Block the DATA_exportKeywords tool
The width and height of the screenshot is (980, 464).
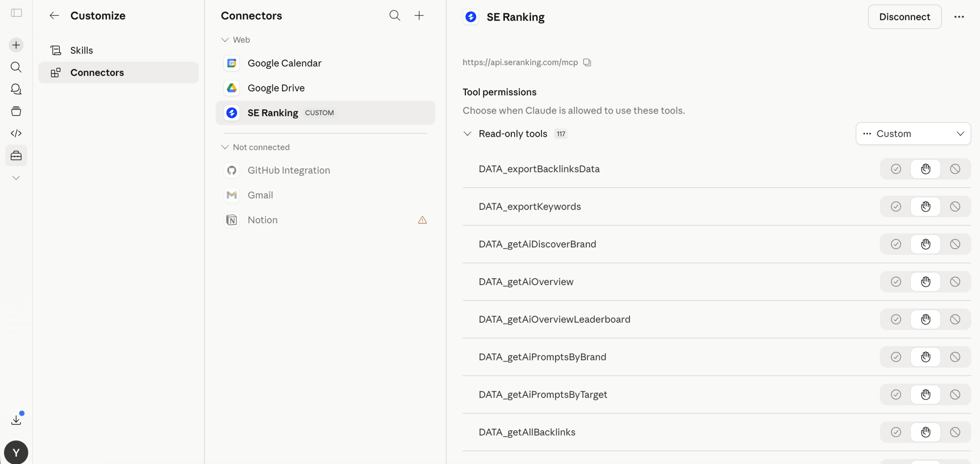point(955,207)
